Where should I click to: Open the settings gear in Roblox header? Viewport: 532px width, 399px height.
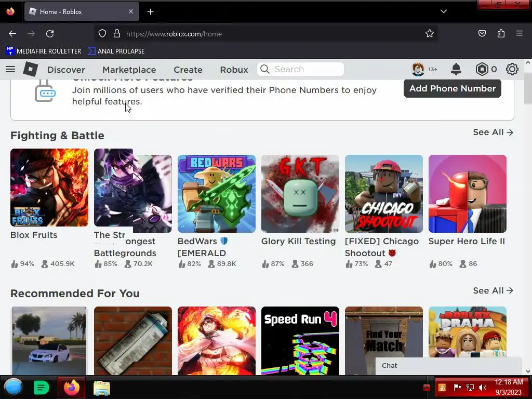[x=512, y=69]
